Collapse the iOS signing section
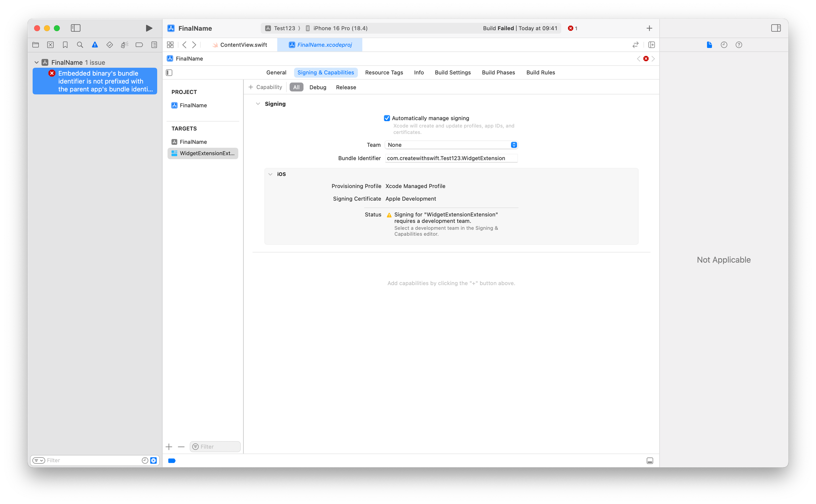This screenshot has height=504, width=816. [x=271, y=174]
